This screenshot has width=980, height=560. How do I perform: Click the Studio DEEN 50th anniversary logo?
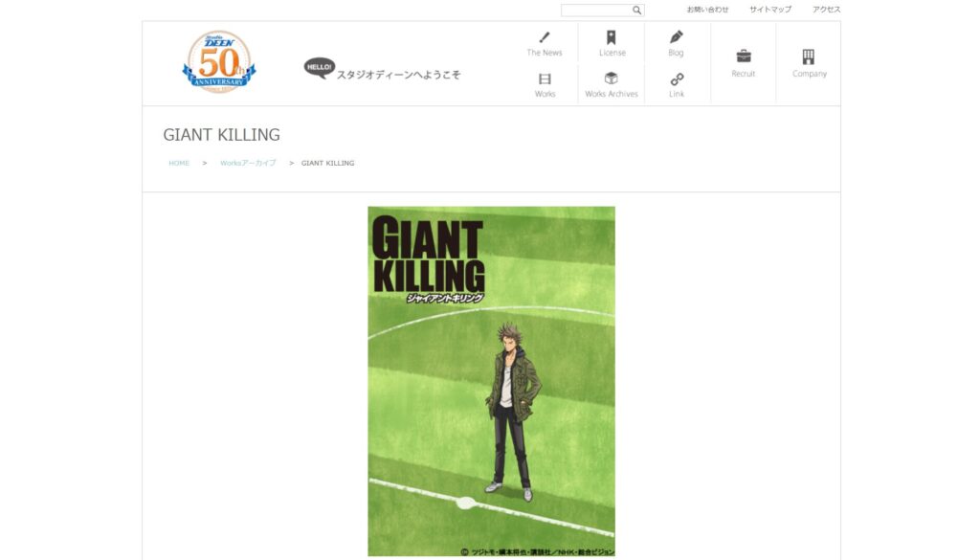[219, 62]
